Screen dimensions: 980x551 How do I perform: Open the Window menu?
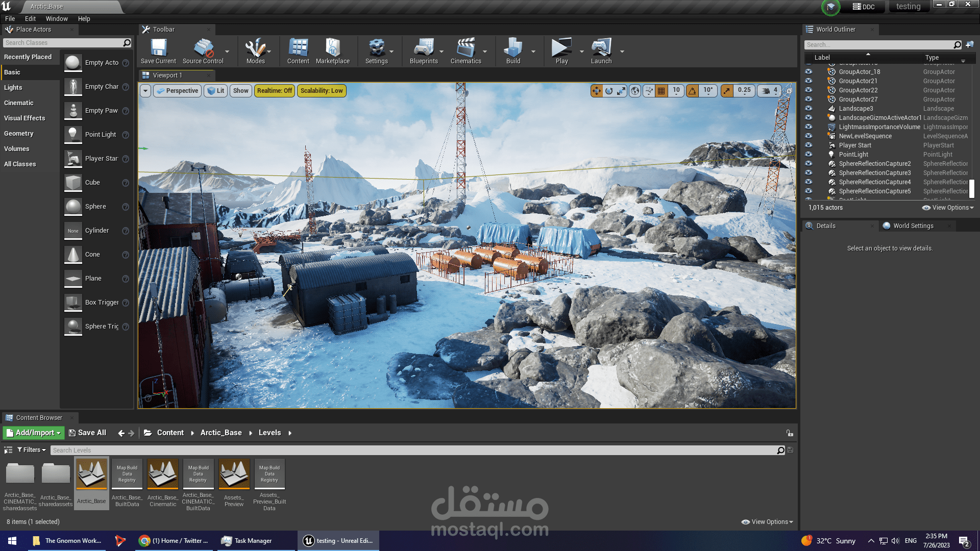coord(57,18)
